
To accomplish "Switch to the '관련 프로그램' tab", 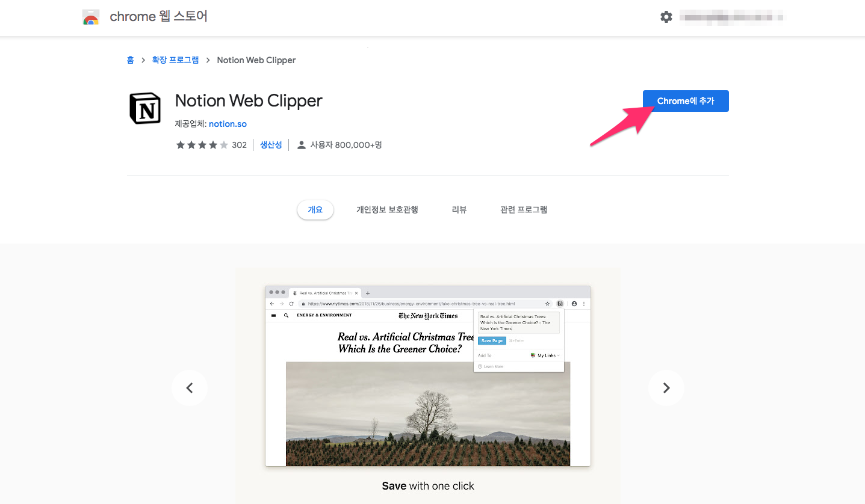I will point(524,209).
